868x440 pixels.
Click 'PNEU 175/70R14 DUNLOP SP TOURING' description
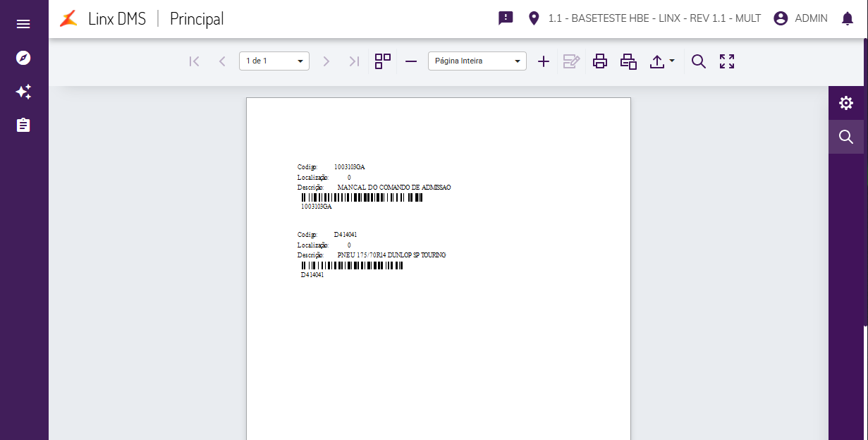click(x=391, y=255)
